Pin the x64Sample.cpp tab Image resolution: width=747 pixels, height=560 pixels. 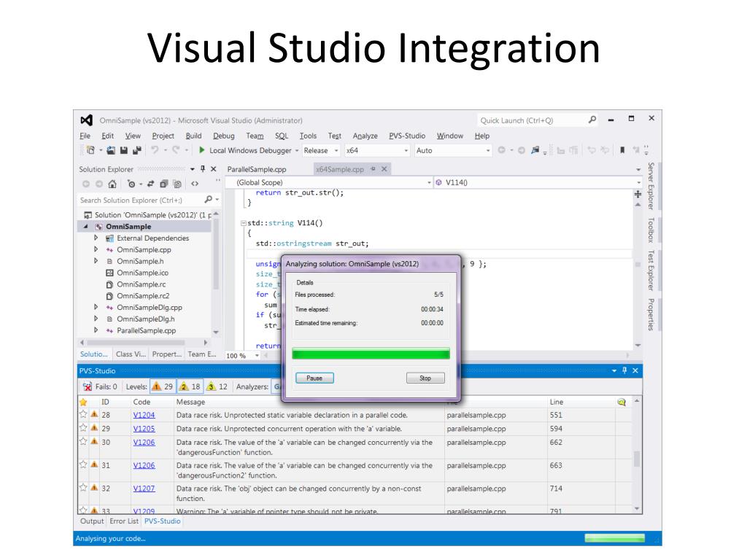pos(373,169)
